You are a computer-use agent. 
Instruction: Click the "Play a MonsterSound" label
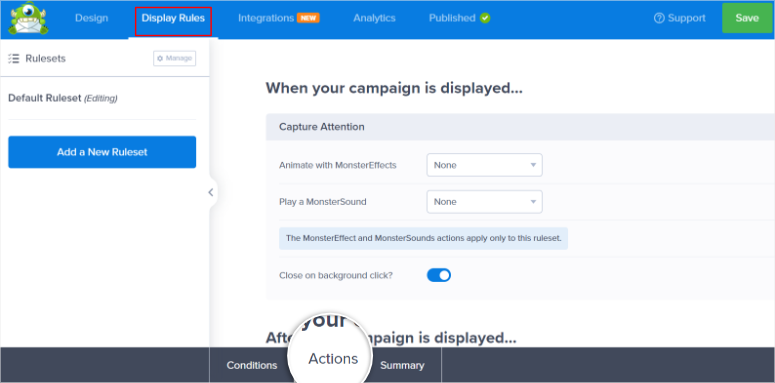[x=323, y=202]
